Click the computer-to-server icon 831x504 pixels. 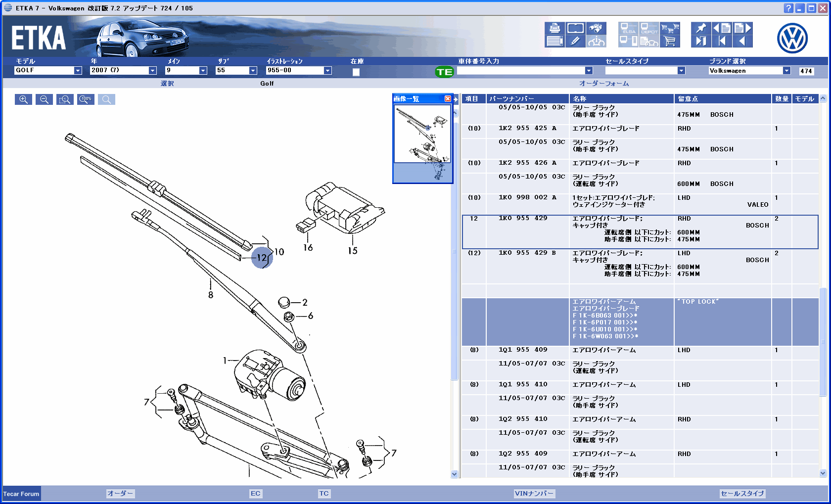(x=628, y=41)
